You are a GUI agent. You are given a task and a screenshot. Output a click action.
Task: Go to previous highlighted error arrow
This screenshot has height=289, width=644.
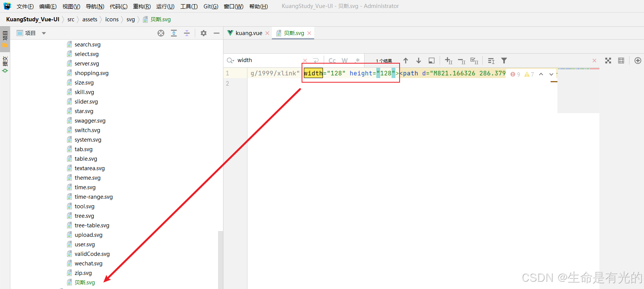[541, 74]
